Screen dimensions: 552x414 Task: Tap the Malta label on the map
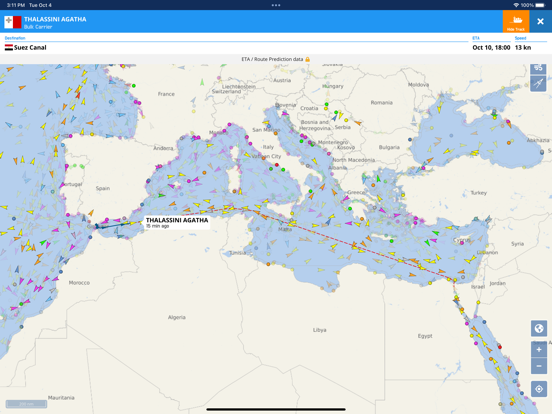tap(285, 229)
